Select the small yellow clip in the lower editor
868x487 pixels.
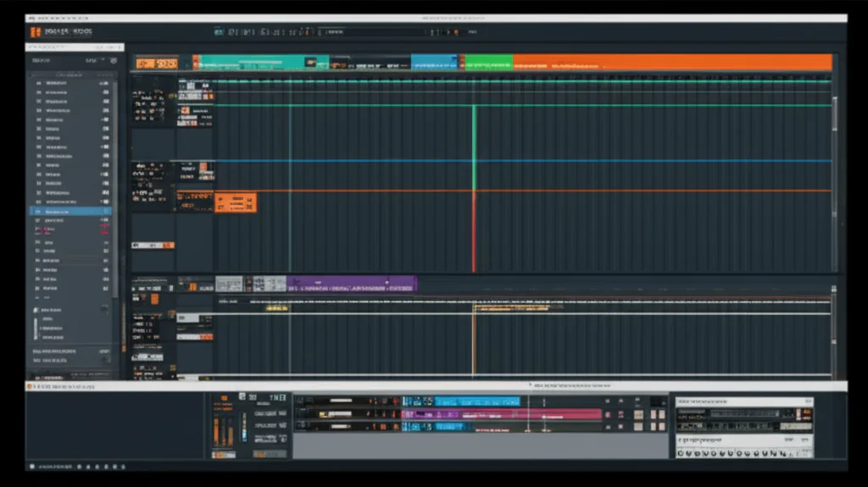click(x=277, y=308)
